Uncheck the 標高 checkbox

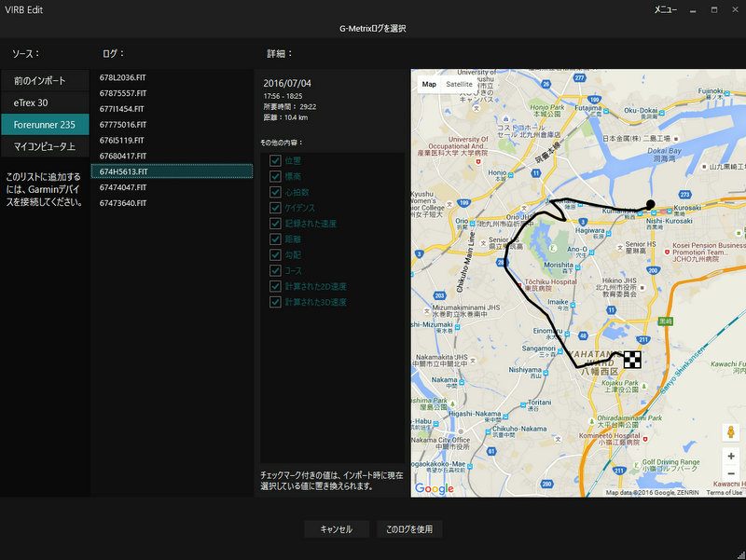pos(275,176)
